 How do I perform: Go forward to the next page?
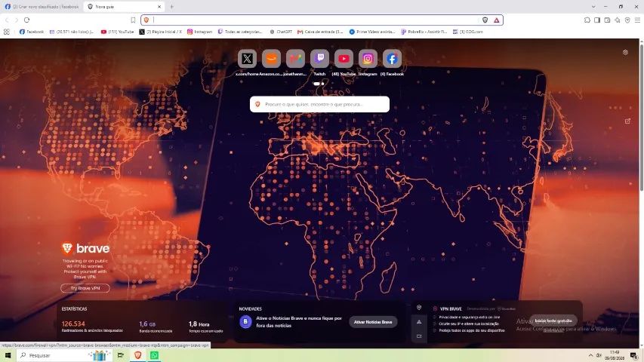(x=17, y=20)
